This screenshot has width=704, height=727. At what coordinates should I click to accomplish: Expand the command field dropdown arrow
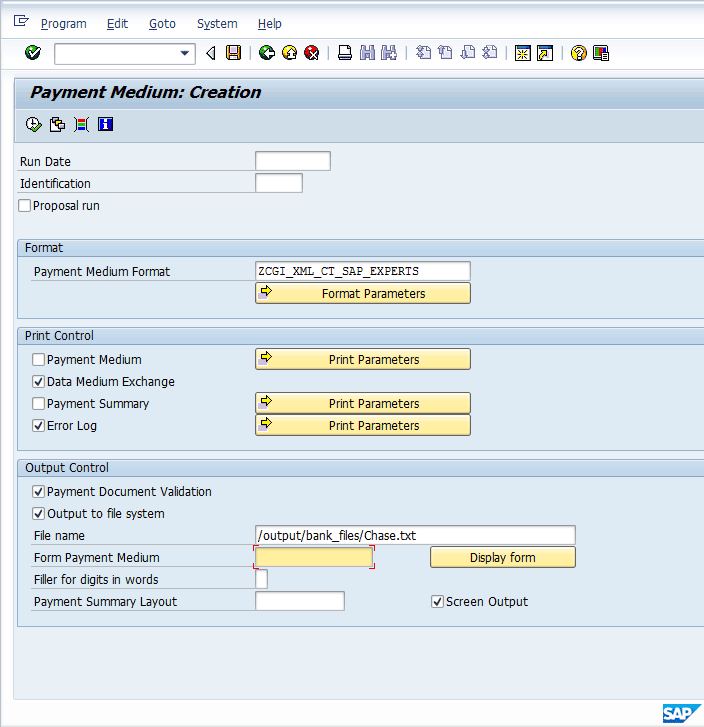pyautogui.click(x=184, y=54)
